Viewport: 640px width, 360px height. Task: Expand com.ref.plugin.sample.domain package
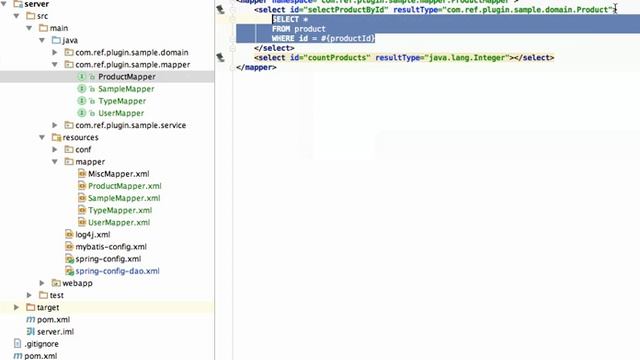[55, 52]
